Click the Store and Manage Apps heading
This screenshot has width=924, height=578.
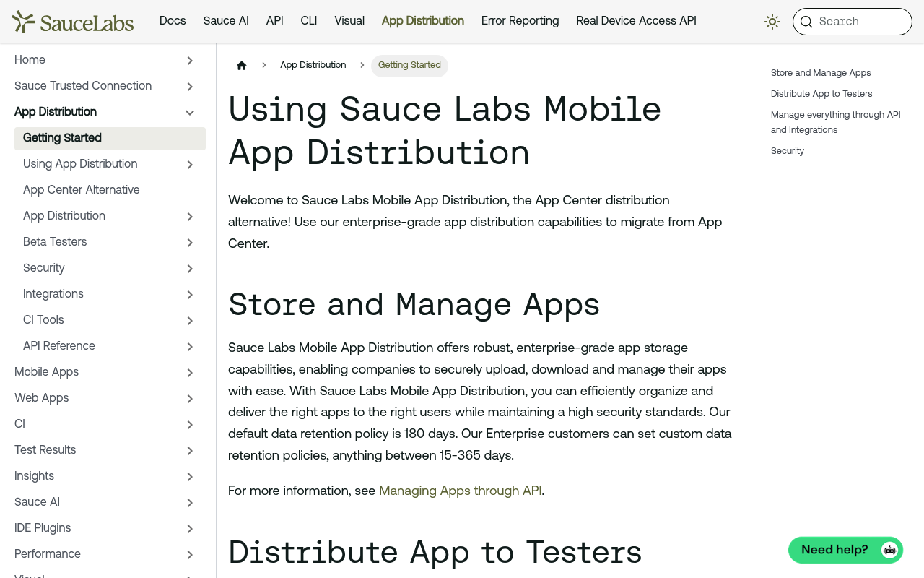click(414, 304)
